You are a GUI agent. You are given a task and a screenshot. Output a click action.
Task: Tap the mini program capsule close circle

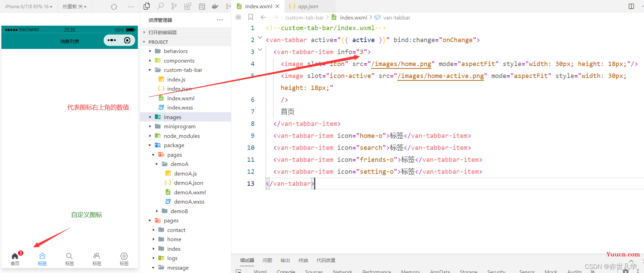[127, 40]
